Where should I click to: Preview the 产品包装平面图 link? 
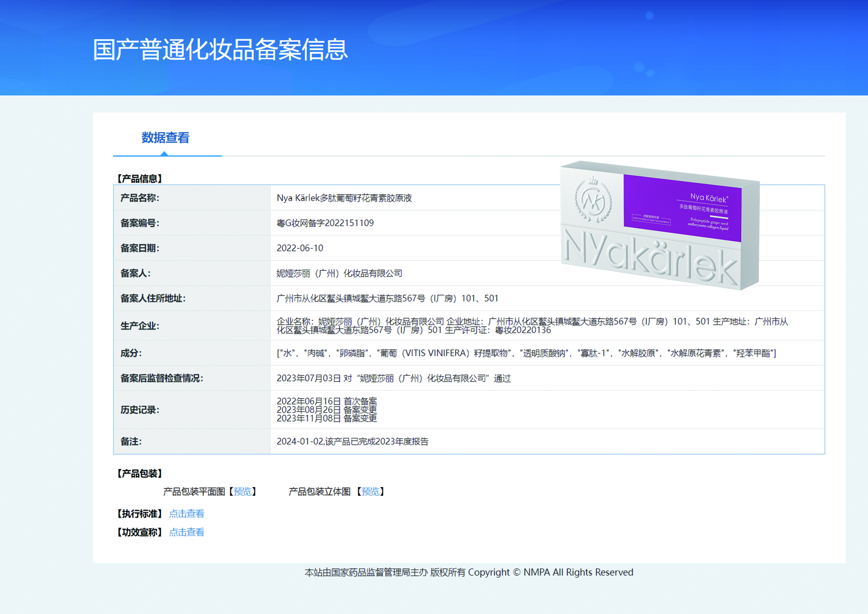[x=243, y=491]
